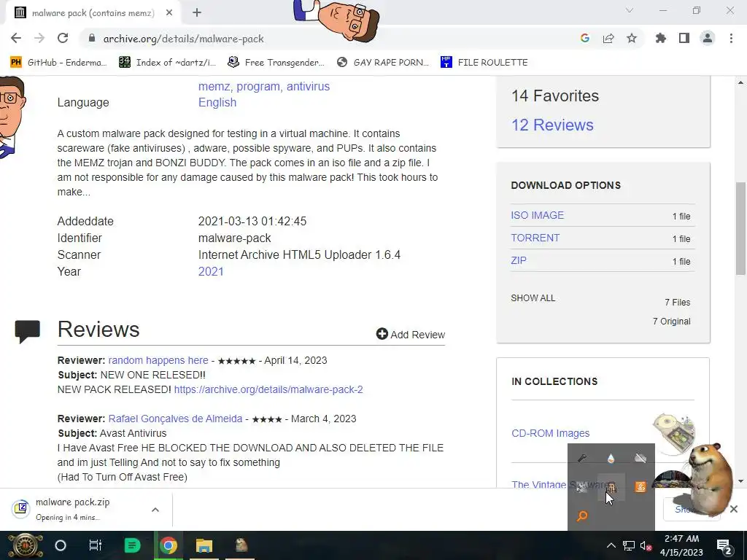Open the green chat app on taskbar
747x560 pixels.
coord(132,545)
